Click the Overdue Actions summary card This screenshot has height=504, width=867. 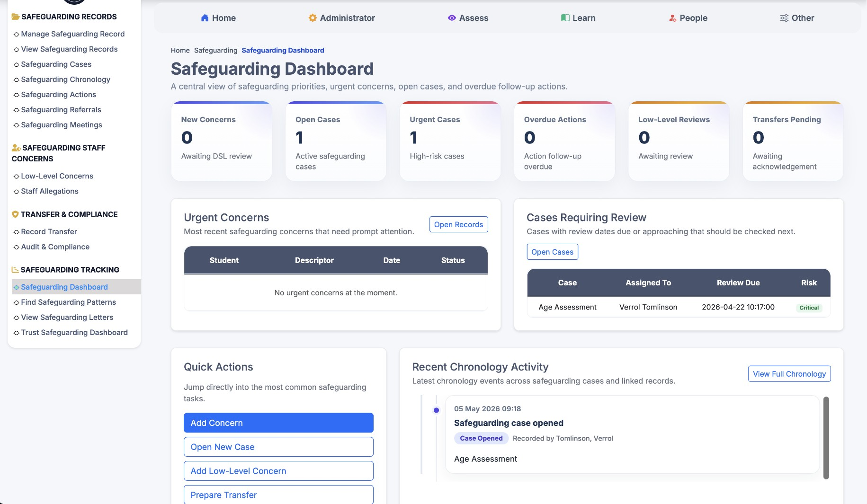click(564, 141)
